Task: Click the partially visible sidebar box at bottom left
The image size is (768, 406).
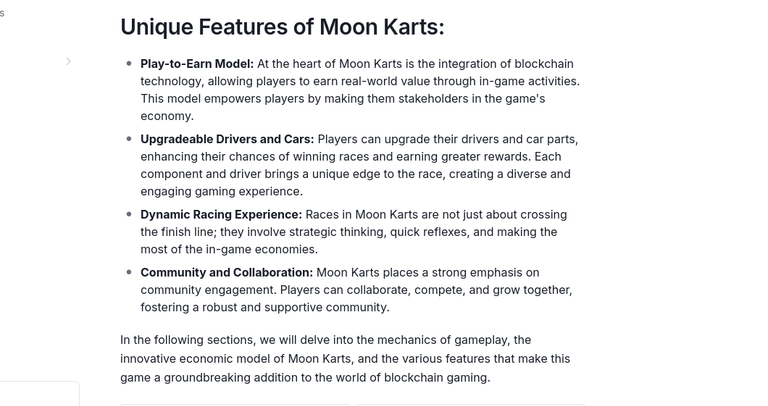Action: (39, 394)
